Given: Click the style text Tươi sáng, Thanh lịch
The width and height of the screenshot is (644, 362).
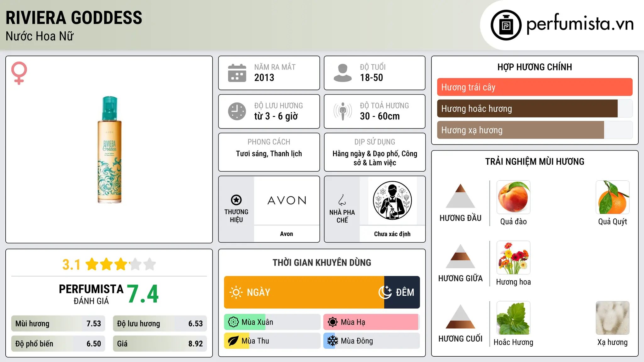Looking at the screenshot, I should pos(269,154).
